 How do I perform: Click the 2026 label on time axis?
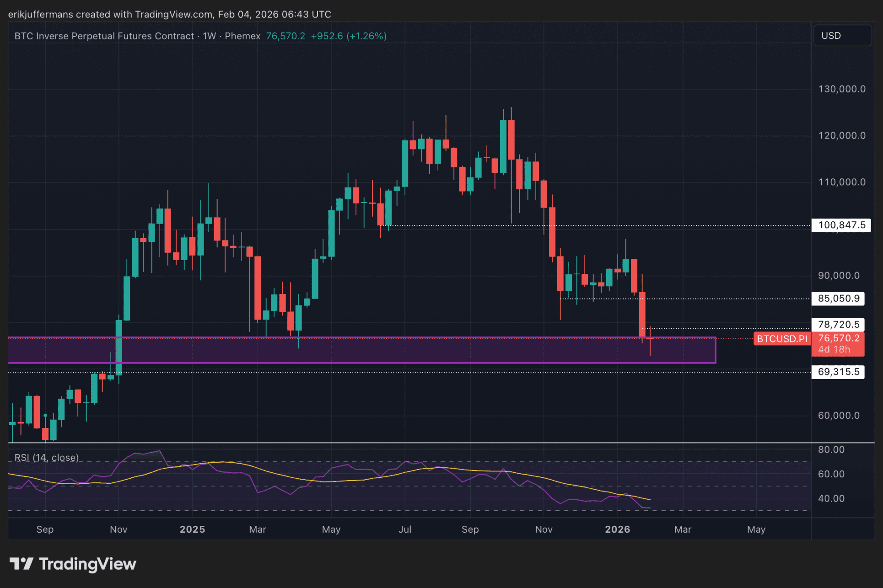(x=617, y=529)
